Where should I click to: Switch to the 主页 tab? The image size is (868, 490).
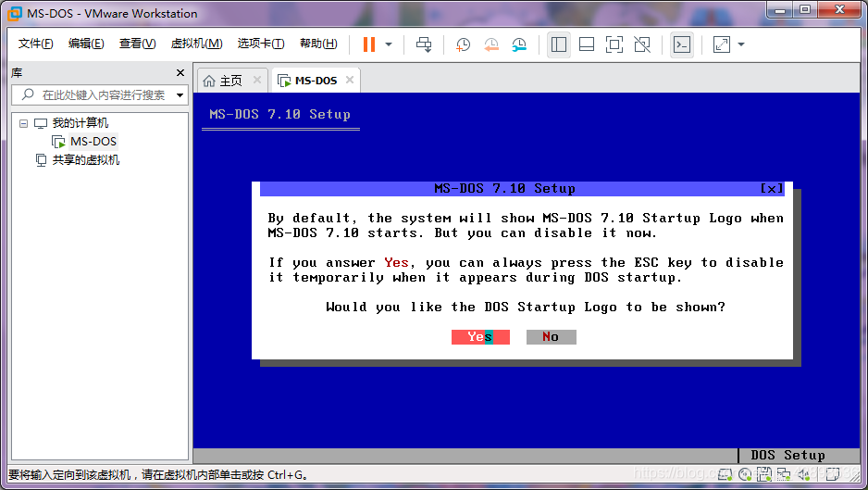click(x=230, y=81)
